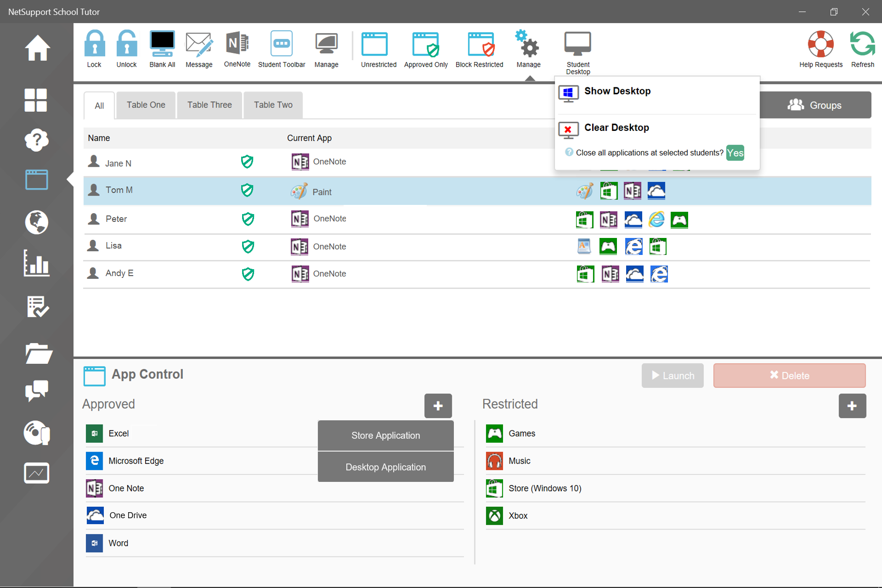Switch to the Table Three tab
Image resolution: width=882 pixels, height=588 pixels.
tap(209, 105)
